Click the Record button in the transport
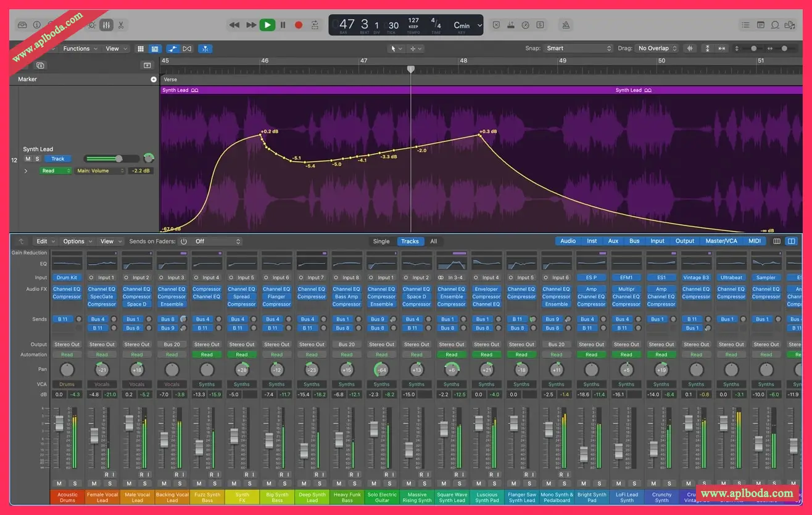Viewport: 812px width, 515px height. pos(299,25)
